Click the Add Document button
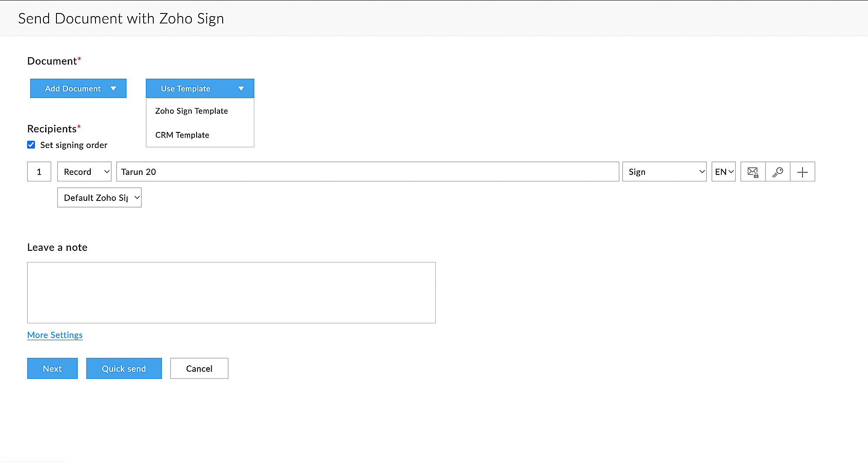The width and height of the screenshot is (868, 463). 72,89
